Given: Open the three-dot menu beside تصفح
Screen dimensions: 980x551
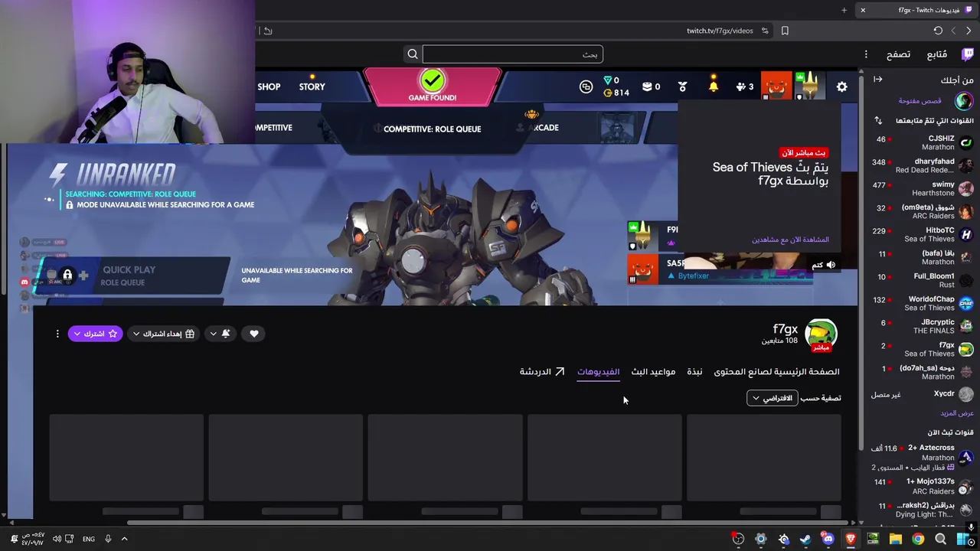Looking at the screenshot, I should coord(866,54).
